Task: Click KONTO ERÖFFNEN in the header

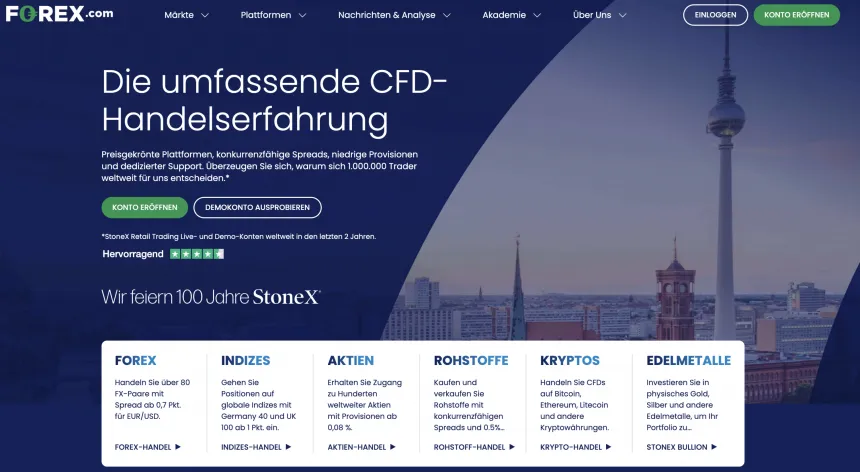Action: pos(796,15)
